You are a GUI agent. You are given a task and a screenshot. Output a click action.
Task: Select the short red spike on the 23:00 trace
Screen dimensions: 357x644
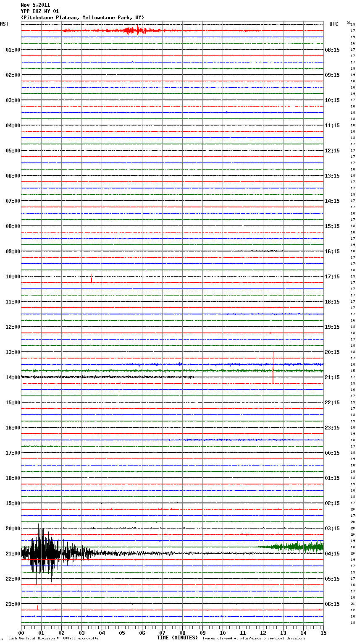click(x=38, y=605)
